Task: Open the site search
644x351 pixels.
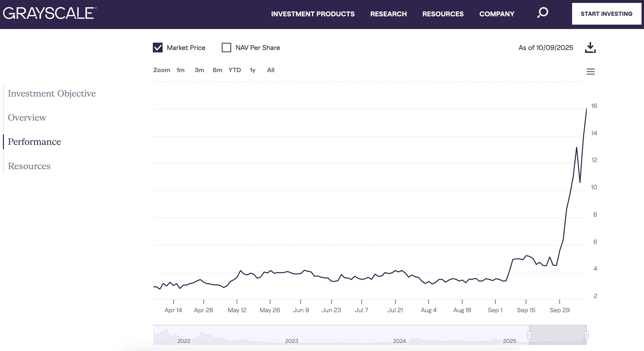Action: pos(542,14)
